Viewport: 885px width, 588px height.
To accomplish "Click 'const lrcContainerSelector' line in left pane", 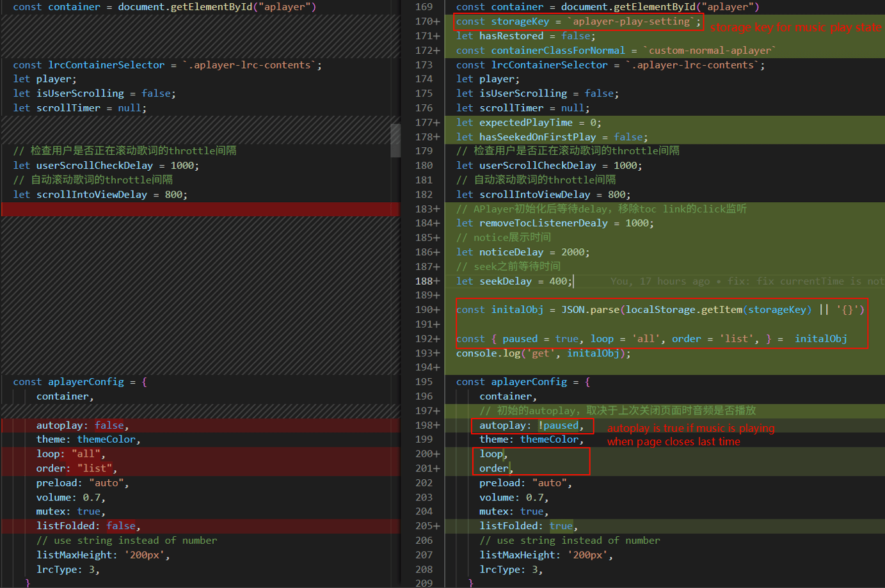I will pos(168,65).
